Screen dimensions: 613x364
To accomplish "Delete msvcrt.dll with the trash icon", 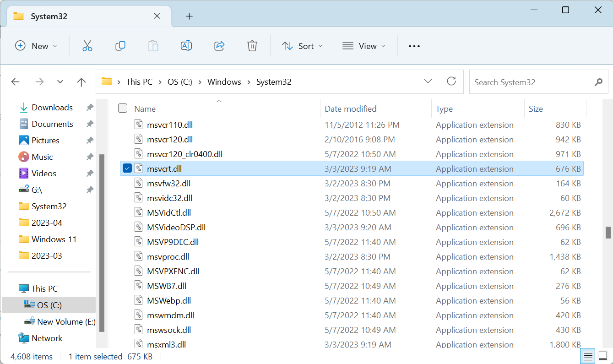I will [252, 46].
